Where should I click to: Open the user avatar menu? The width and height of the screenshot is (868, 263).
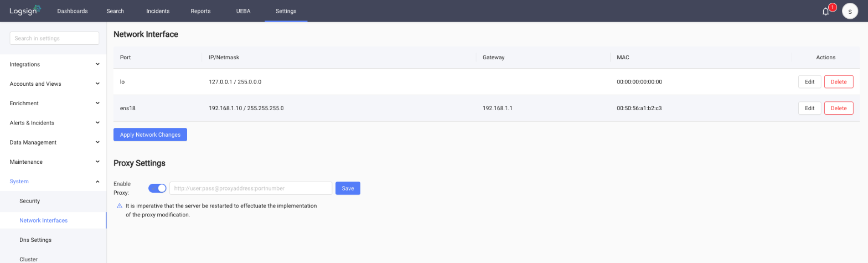[x=850, y=11]
